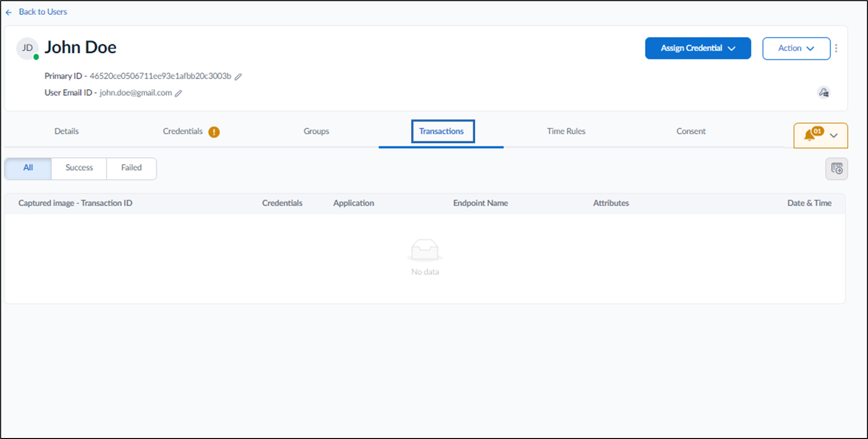Click the Application column header
Screen dimensions: 868x439
coord(354,203)
